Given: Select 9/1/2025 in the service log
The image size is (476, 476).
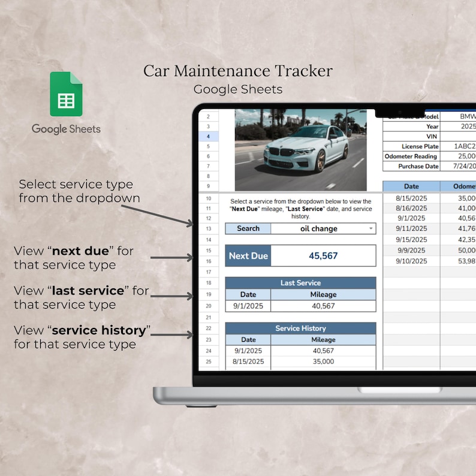Looking at the screenshot, I should [x=411, y=218].
